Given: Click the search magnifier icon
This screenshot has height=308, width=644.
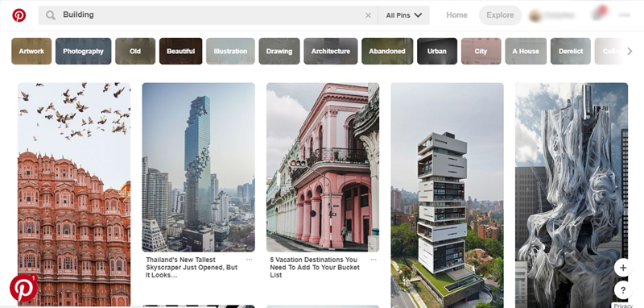Looking at the screenshot, I should 51,15.
